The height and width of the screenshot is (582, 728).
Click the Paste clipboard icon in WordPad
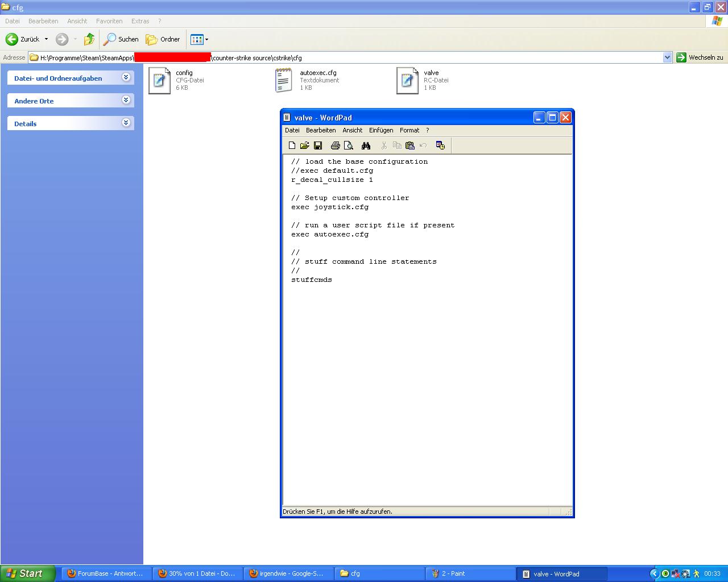tap(410, 145)
